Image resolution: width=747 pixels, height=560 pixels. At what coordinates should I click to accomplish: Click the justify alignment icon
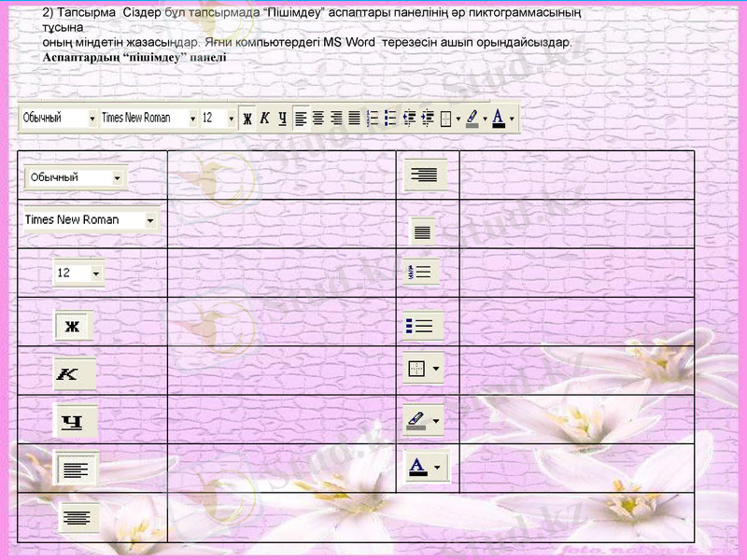point(355,119)
